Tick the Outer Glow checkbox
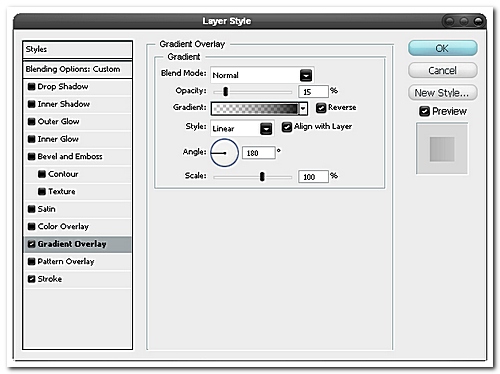Image resolution: width=500 pixels, height=374 pixels. [31, 121]
